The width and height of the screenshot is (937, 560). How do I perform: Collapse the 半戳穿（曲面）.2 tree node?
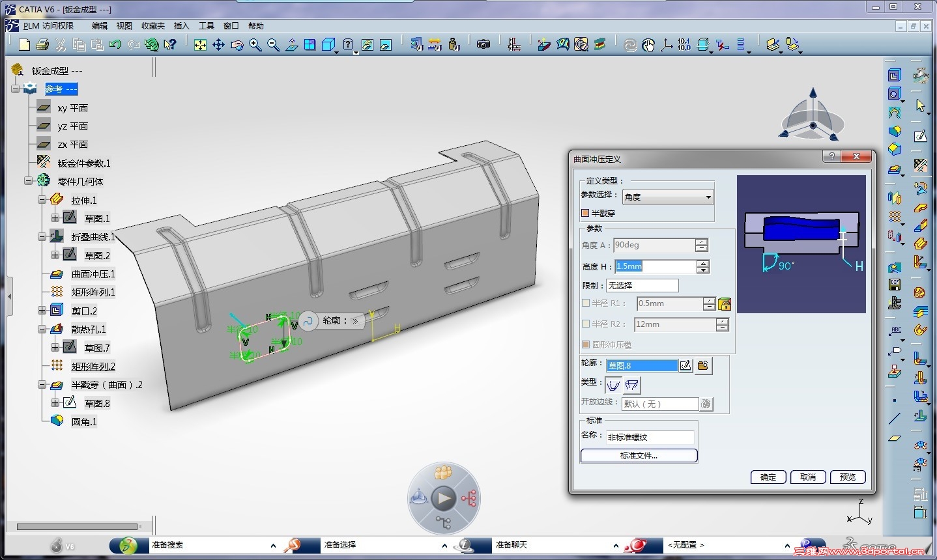click(42, 385)
